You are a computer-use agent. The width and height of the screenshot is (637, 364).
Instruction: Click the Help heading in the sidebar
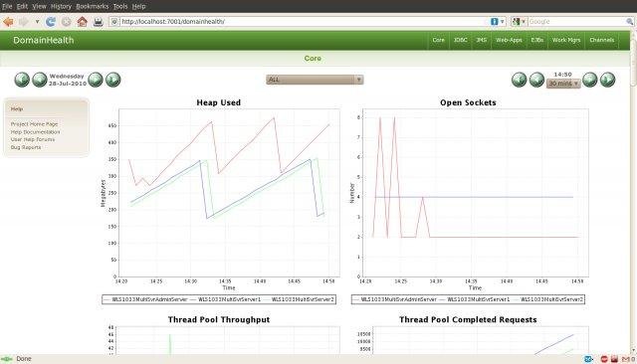coord(17,108)
